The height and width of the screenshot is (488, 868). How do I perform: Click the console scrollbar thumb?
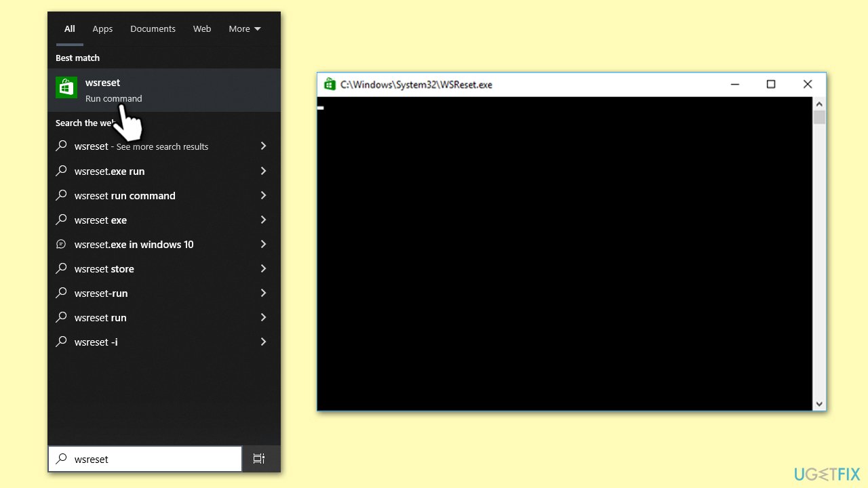tap(819, 118)
